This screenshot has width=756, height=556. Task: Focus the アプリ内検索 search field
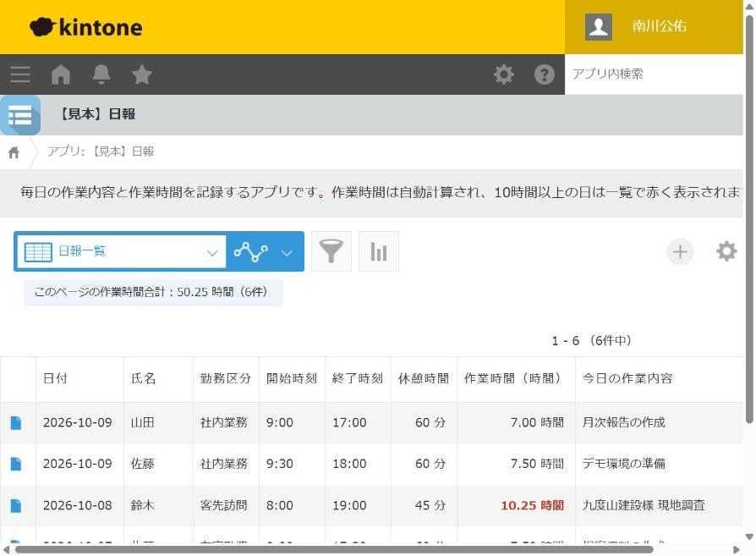pyautogui.click(x=654, y=74)
